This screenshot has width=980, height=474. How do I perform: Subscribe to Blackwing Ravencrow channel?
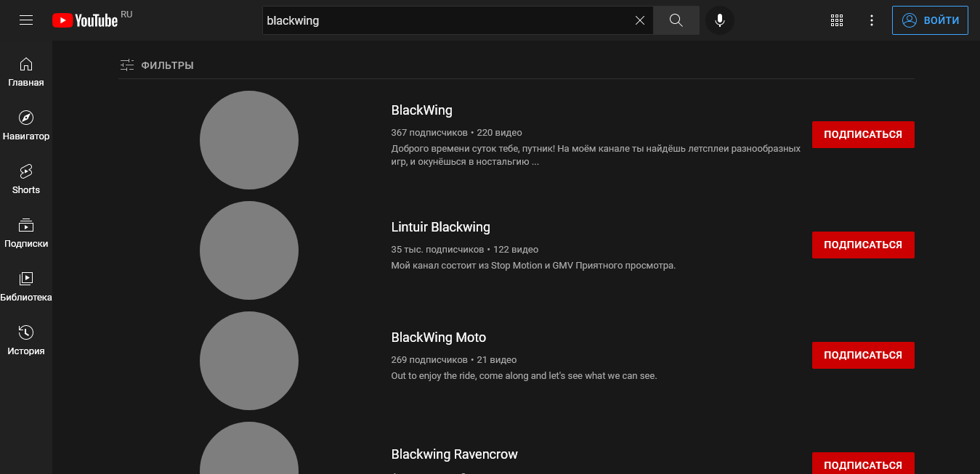point(863,463)
